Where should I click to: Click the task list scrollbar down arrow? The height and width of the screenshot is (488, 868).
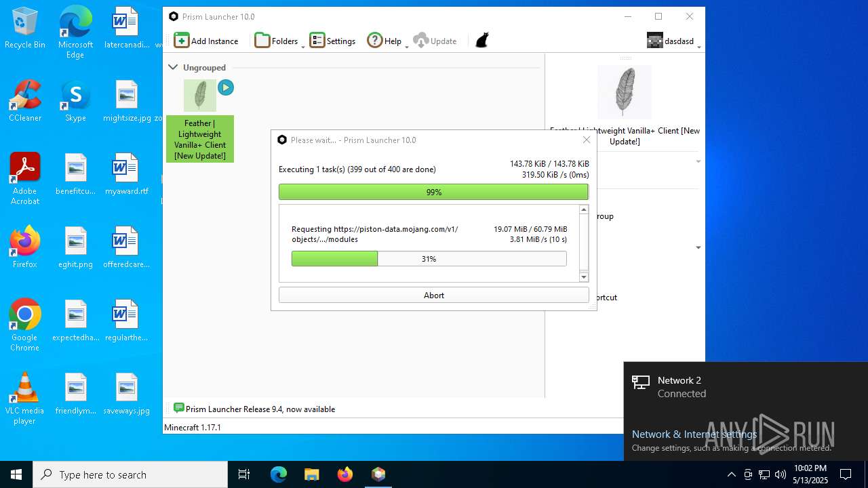584,277
